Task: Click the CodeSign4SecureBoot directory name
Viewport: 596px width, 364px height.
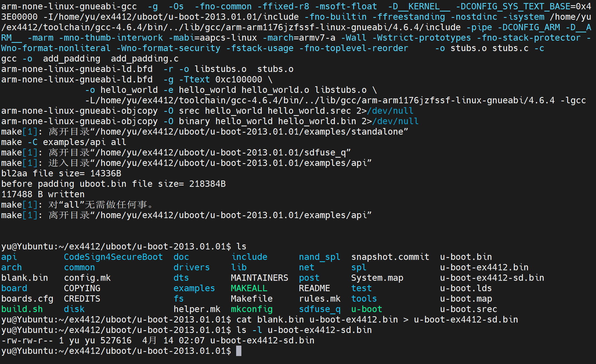Action: (113, 257)
